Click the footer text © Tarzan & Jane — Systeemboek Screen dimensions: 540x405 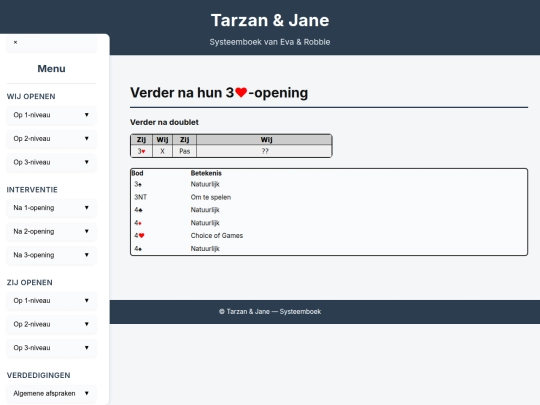pyautogui.click(x=270, y=312)
